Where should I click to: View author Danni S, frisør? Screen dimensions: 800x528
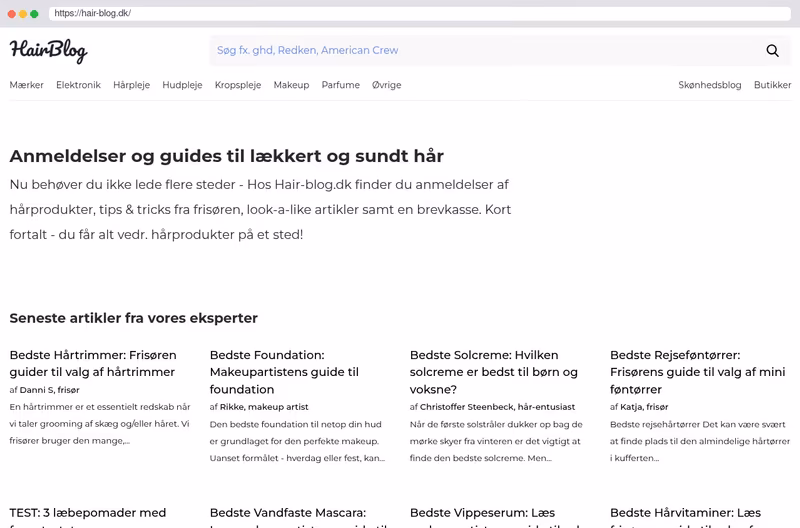[49, 390]
